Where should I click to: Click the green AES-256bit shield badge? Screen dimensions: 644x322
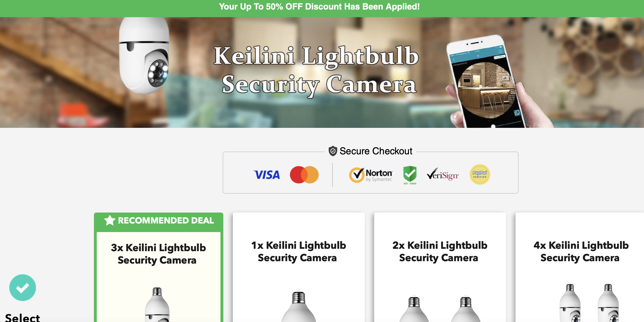click(x=410, y=175)
